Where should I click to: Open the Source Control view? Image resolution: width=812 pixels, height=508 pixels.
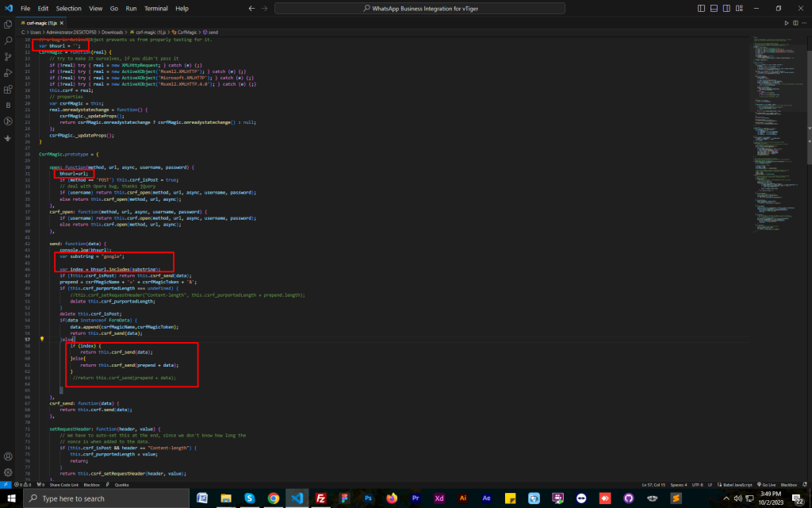pos(8,56)
